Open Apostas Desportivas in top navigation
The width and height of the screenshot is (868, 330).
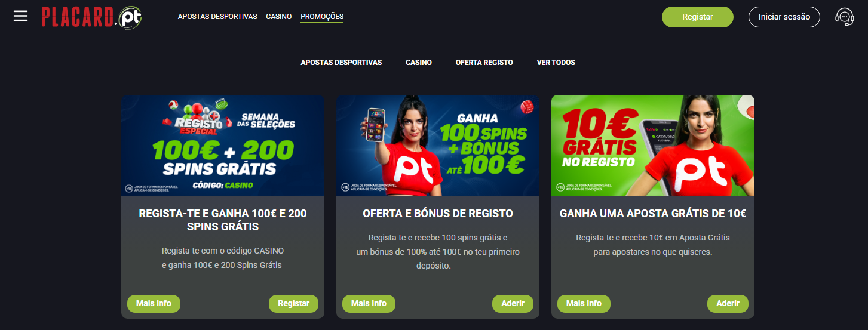pos(217,17)
